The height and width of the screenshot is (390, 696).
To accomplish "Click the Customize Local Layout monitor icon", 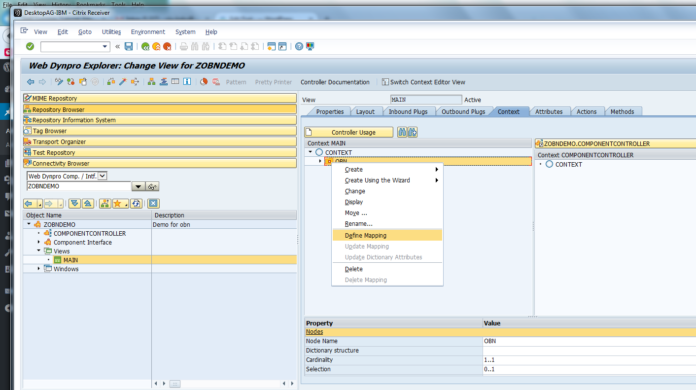I will click(x=310, y=46).
